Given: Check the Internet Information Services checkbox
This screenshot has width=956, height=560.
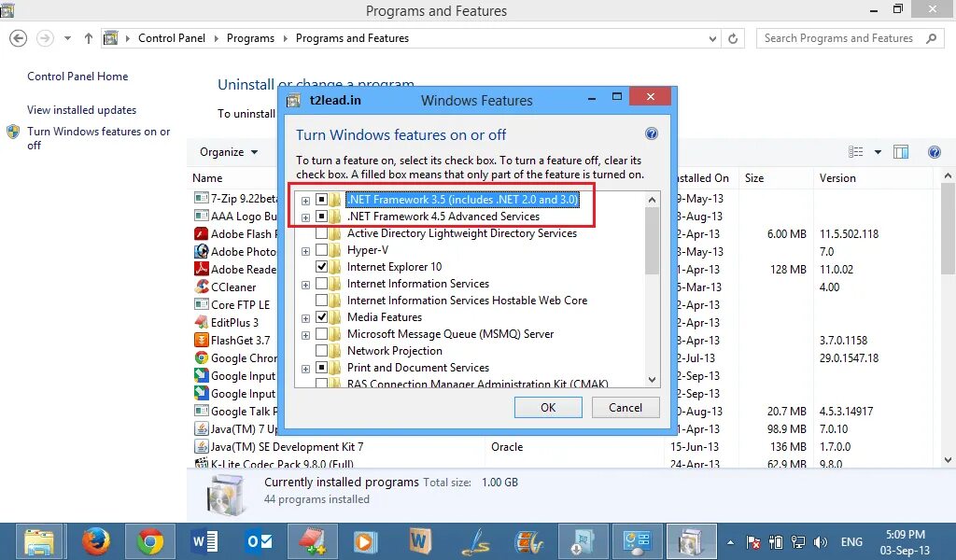Looking at the screenshot, I should 321,284.
